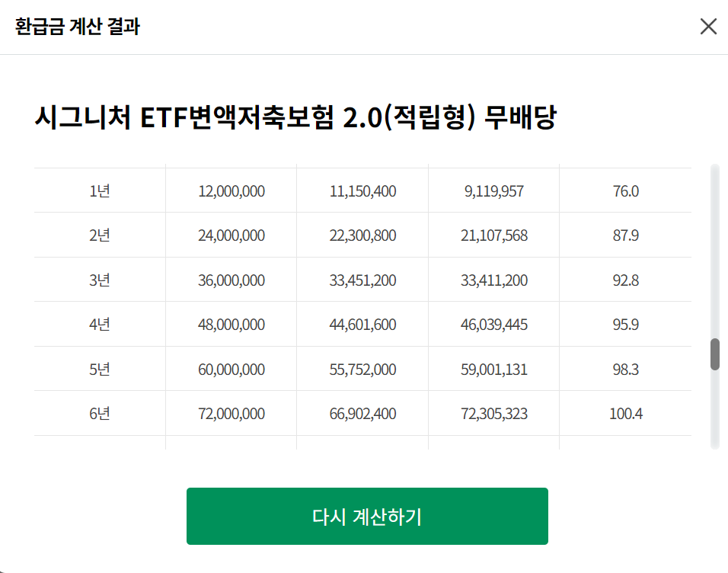This screenshot has height=573, width=728.
Task: Click the table's vertical scrollbar thumb
Action: click(715, 354)
